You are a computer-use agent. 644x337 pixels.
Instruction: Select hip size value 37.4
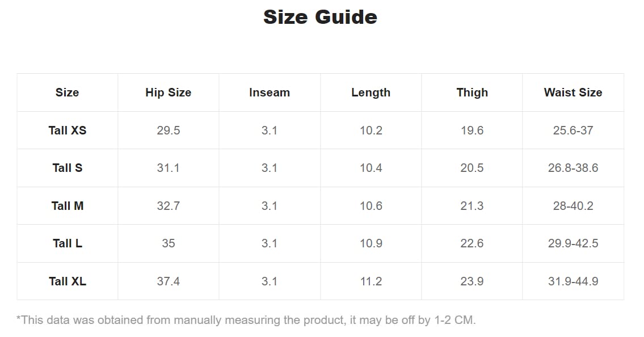(169, 281)
